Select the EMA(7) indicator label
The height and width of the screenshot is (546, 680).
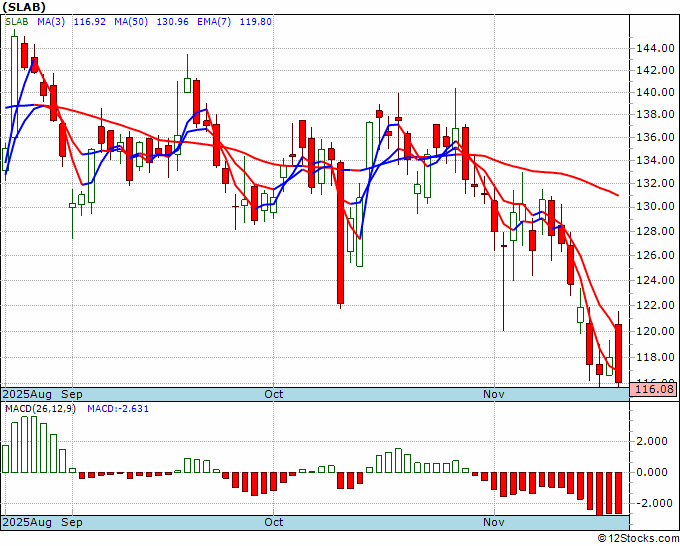214,22
